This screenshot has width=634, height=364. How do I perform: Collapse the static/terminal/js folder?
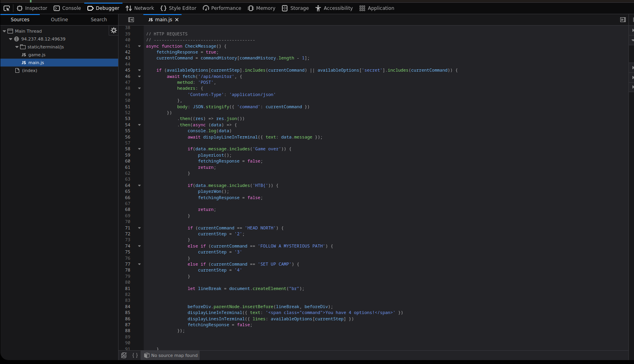click(17, 47)
